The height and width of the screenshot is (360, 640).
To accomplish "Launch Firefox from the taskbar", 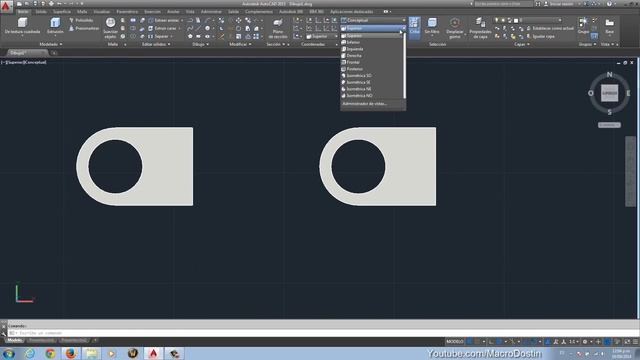I will coord(71,353).
